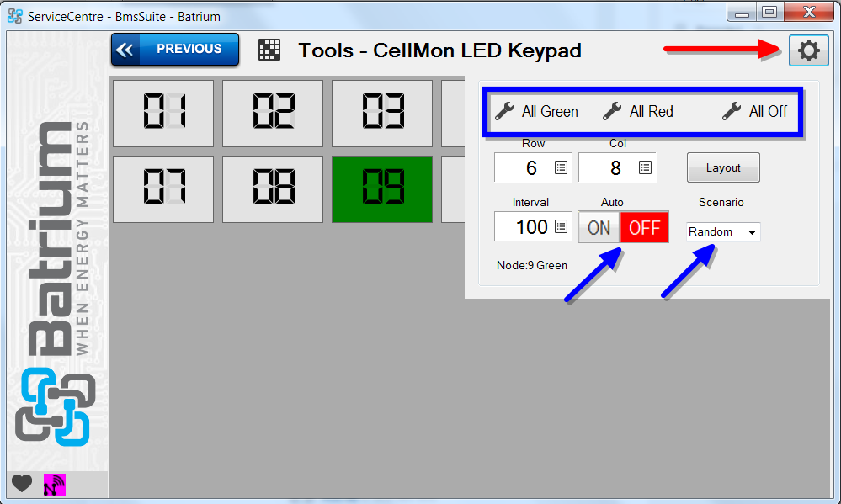Turn Auto mode OFF

[x=644, y=227]
